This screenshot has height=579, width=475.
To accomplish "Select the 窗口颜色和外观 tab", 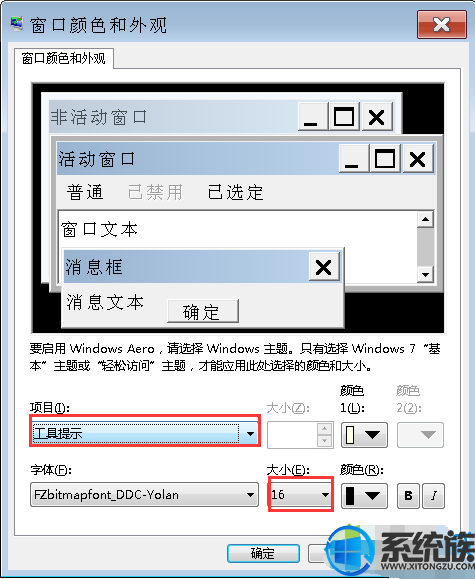I will [x=64, y=58].
